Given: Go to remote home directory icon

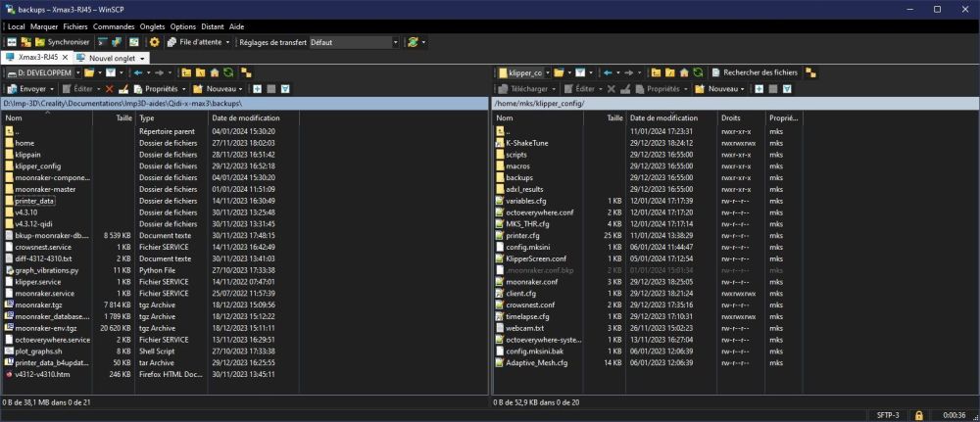Looking at the screenshot, I should 684,73.
